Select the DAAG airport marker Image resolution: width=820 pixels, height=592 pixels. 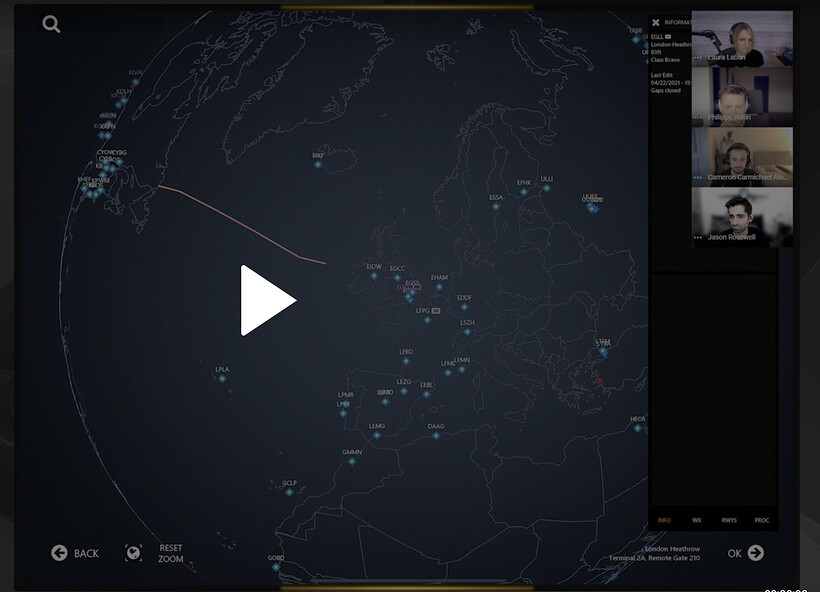[x=436, y=436]
